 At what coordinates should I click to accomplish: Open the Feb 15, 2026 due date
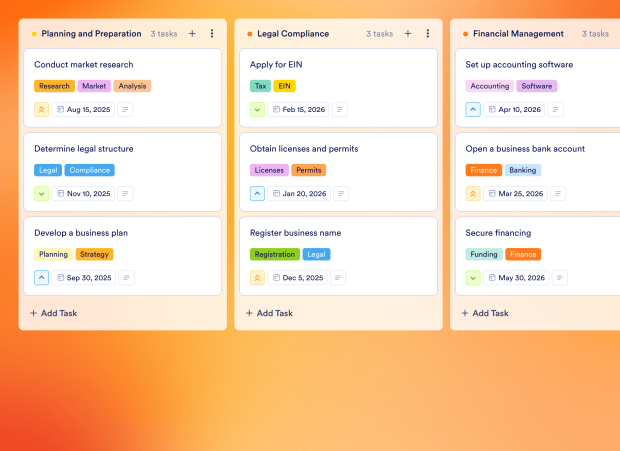tap(296, 109)
